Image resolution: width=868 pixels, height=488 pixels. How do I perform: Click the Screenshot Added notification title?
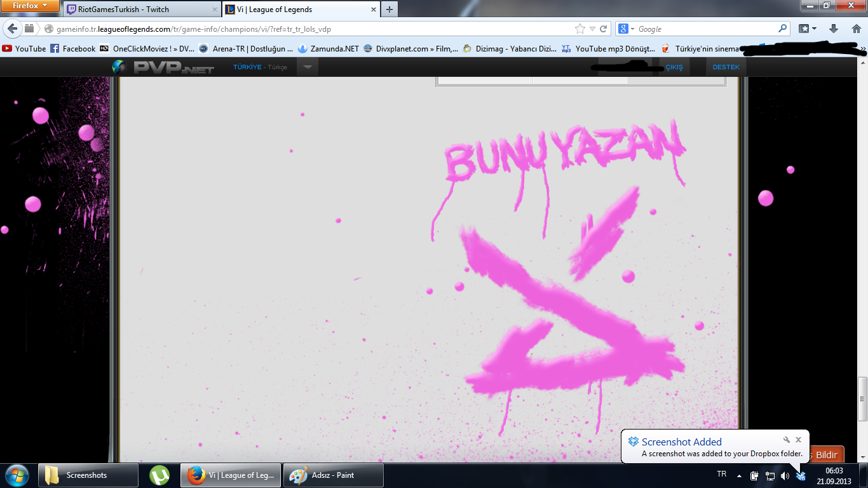[681, 442]
